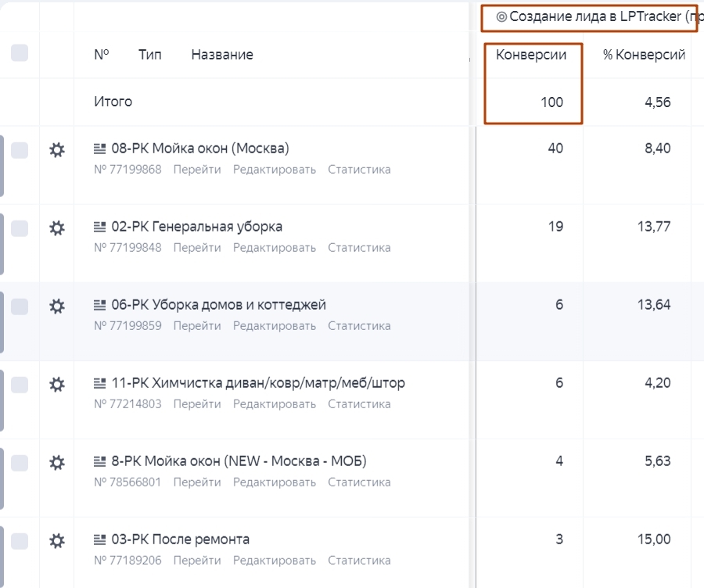This screenshot has width=704, height=588.
Task: Click gear icon for 03-РК После ремонта
Action: (x=57, y=541)
